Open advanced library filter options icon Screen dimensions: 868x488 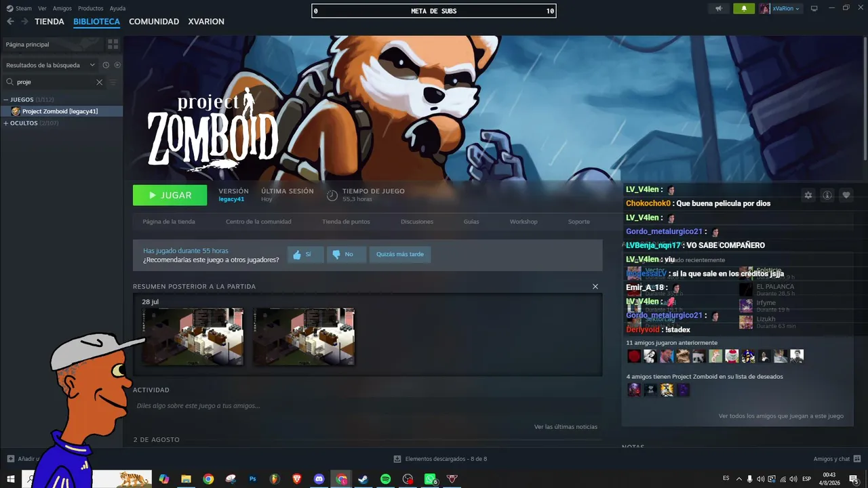(113, 82)
